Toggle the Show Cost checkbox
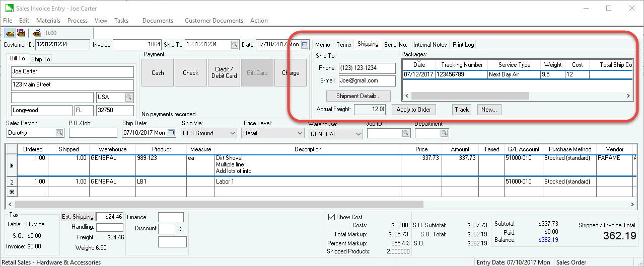 click(x=331, y=217)
